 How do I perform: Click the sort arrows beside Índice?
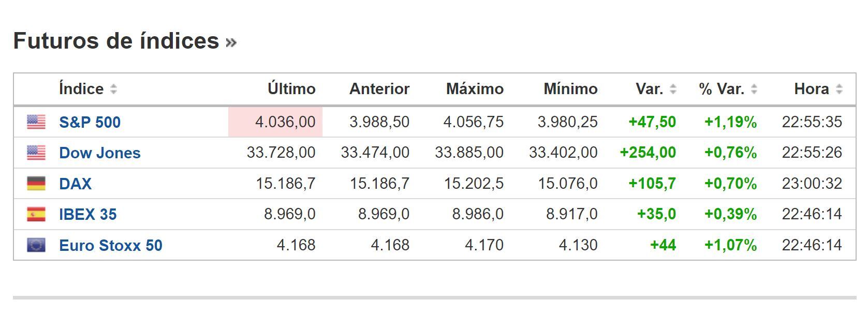[114, 89]
